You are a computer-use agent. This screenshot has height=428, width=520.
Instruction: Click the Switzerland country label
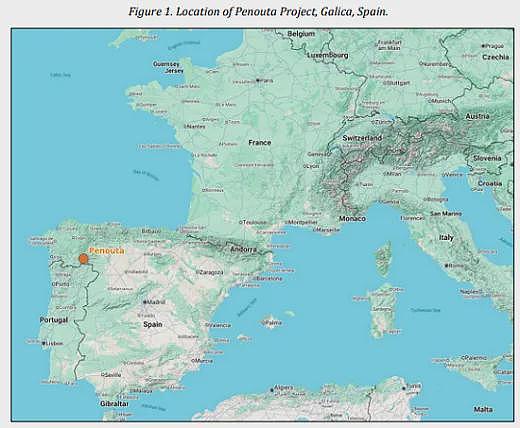point(362,138)
